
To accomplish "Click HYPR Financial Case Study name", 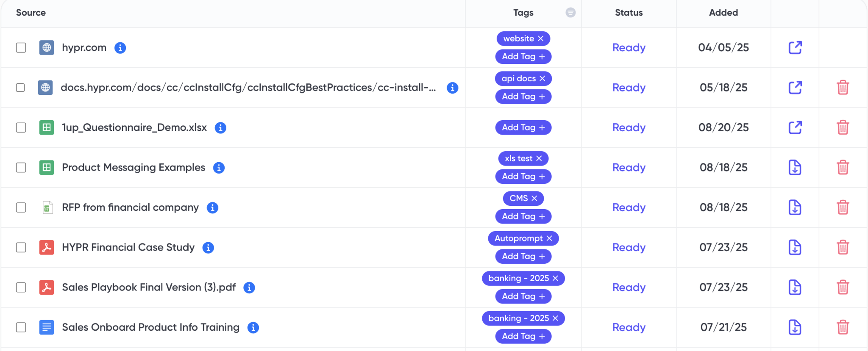I will pyautogui.click(x=128, y=247).
